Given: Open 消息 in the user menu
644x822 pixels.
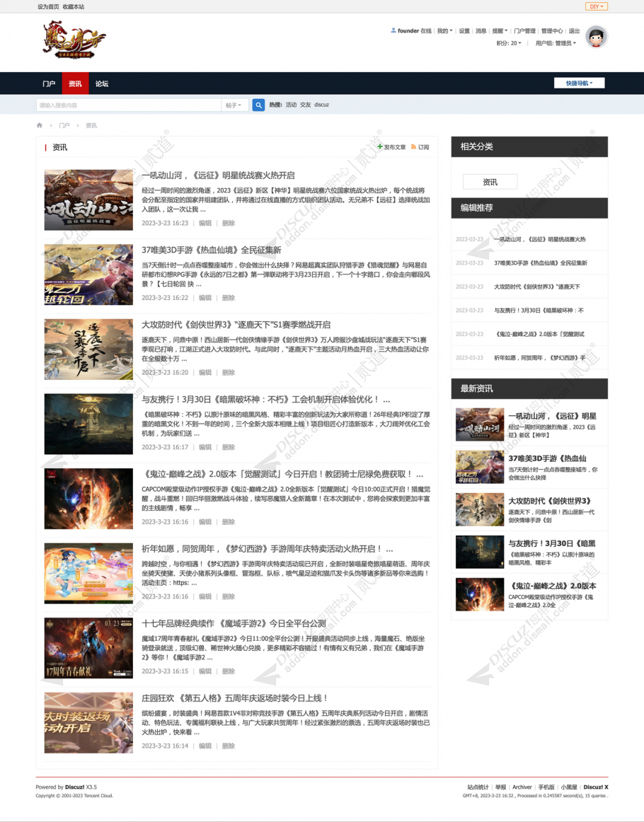Looking at the screenshot, I should point(481,31).
